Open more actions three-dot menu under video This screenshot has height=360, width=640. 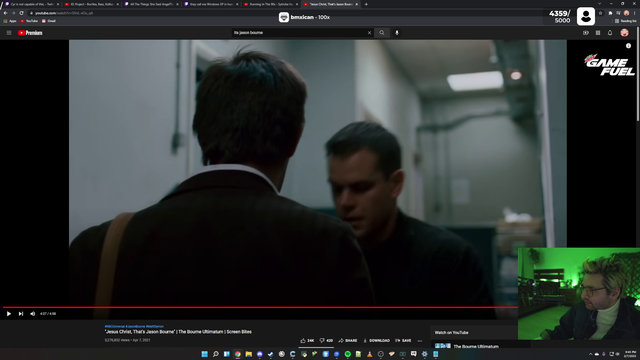point(420,340)
